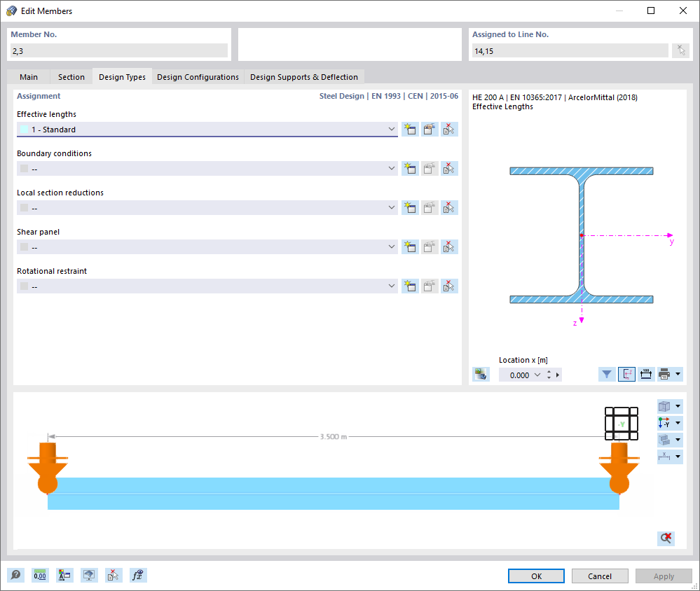
Task: Open the display mode dropdown arrow
Action: click(x=678, y=440)
